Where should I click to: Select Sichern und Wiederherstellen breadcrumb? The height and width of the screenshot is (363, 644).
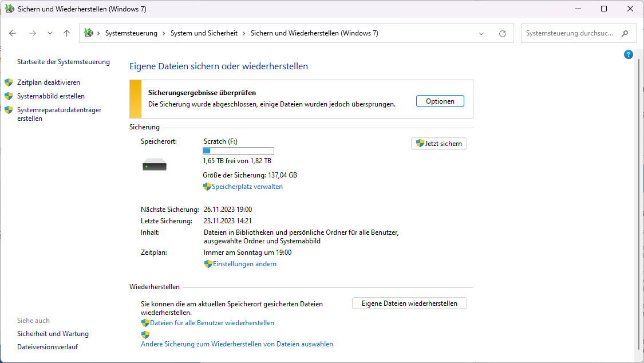tap(314, 33)
